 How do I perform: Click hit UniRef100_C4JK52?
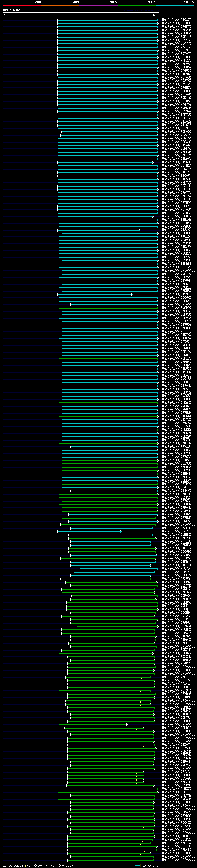click(x=177, y=338)
